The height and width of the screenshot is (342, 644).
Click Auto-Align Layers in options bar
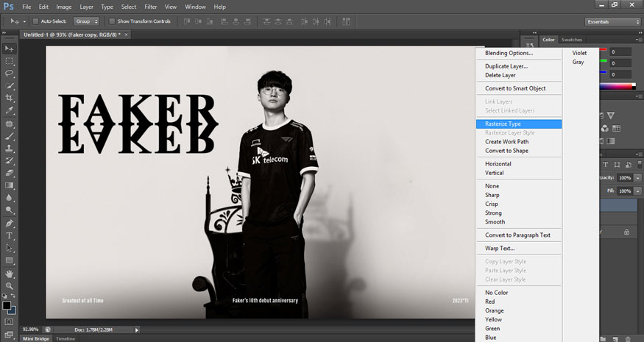[x=346, y=21]
